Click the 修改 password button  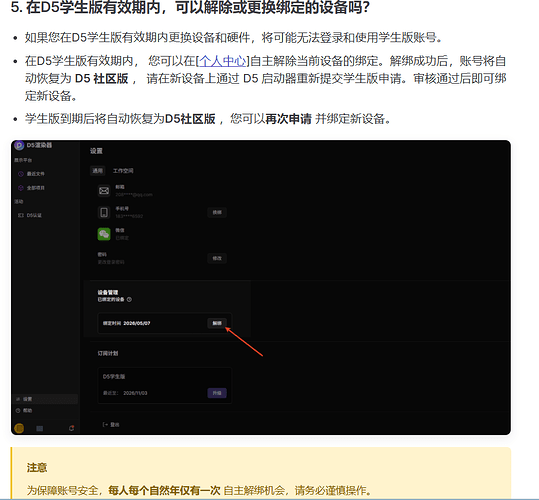(217, 258)
